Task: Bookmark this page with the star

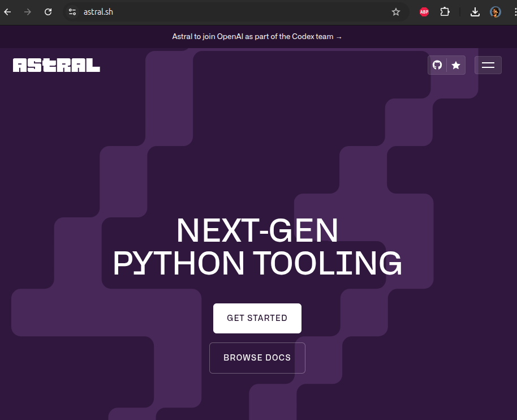Action: coord(396,12)
